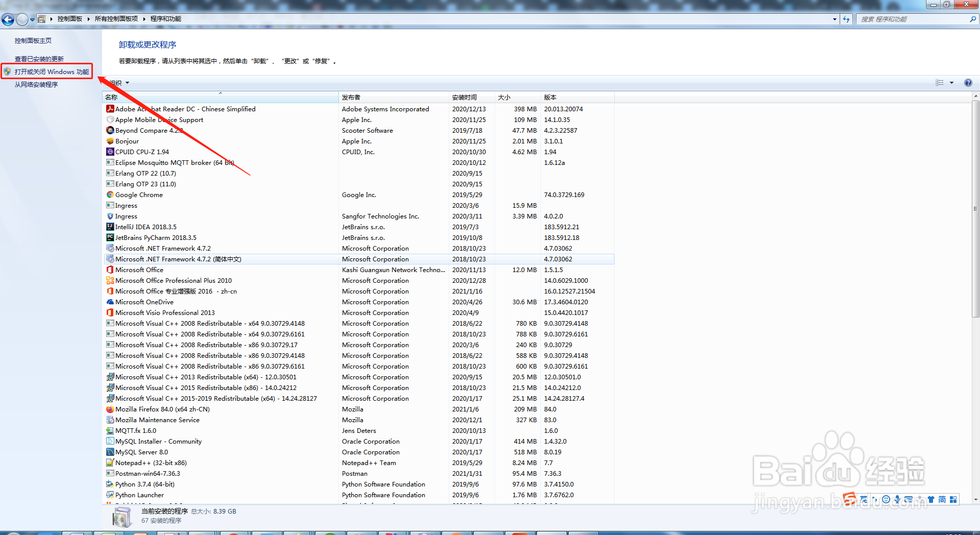Open 从网络安装程序 link
Screen dimensions: 980x535
coord(36,85)
